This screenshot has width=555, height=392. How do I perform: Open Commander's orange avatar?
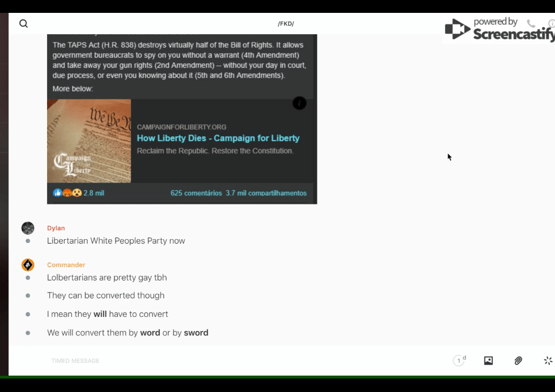click(x=28, y=265)
